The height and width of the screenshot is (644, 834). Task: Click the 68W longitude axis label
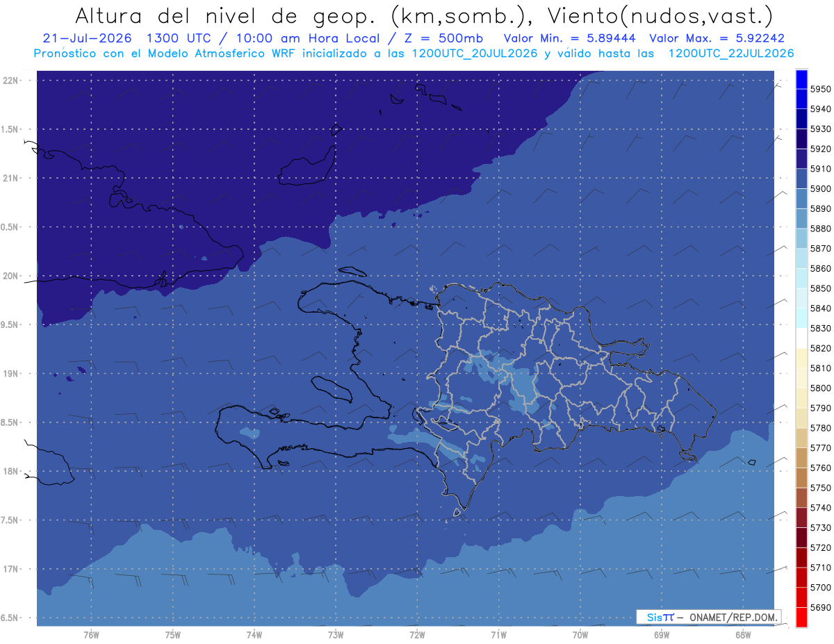pyautogui.click(x=742, y=634)
